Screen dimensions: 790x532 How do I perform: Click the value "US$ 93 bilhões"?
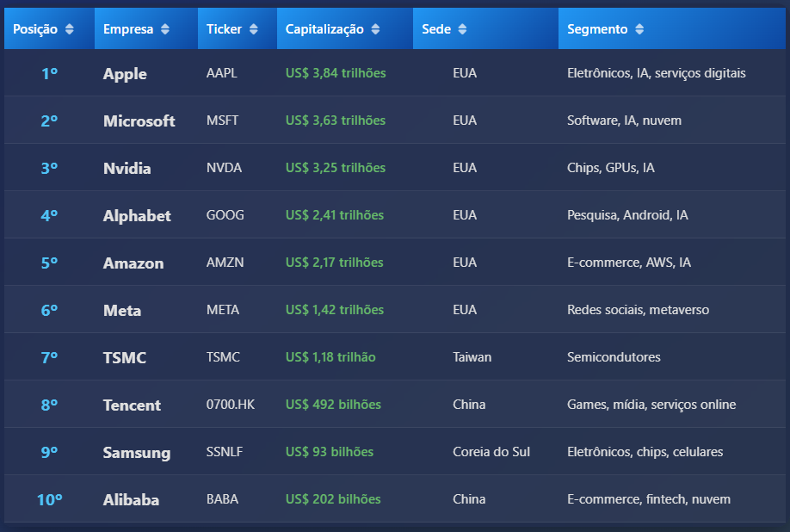330,452
